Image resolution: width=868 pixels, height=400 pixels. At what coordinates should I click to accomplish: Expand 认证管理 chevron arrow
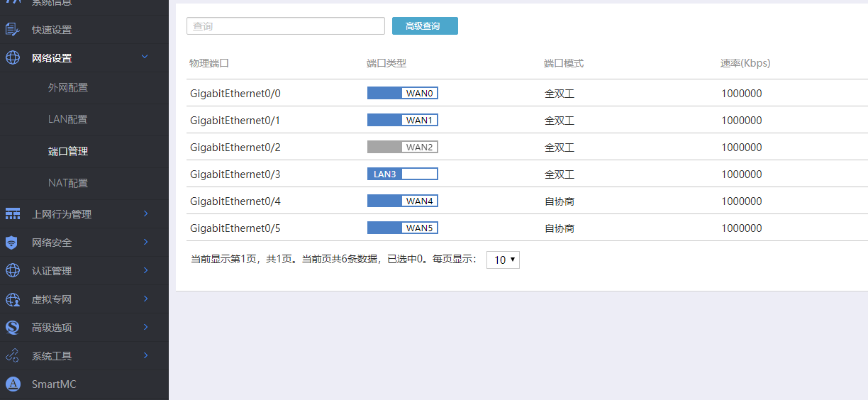click(145, 270)
